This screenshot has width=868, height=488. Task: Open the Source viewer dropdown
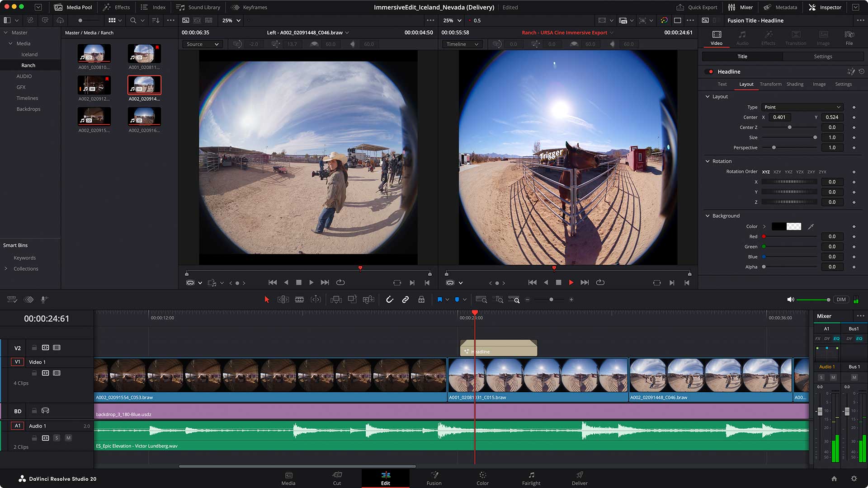202,44
